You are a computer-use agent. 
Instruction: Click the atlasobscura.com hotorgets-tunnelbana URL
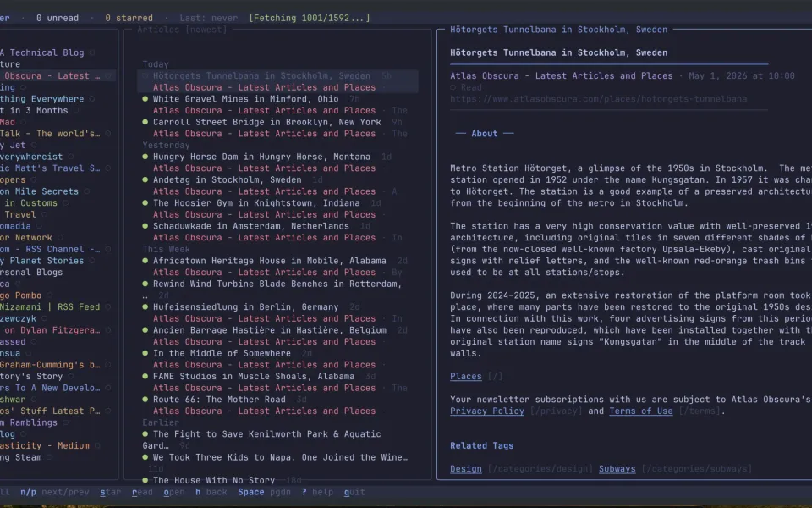point(598,99)
